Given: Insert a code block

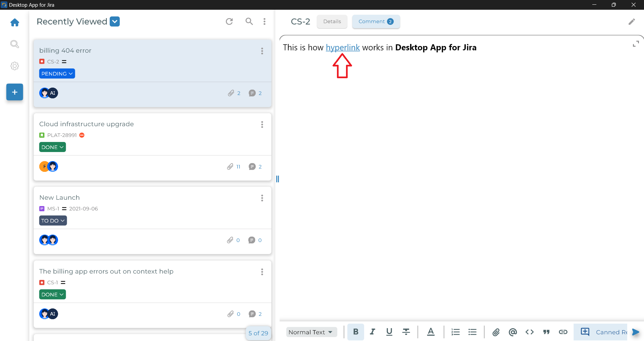Looking at the screenshot, I should [529, 332].
